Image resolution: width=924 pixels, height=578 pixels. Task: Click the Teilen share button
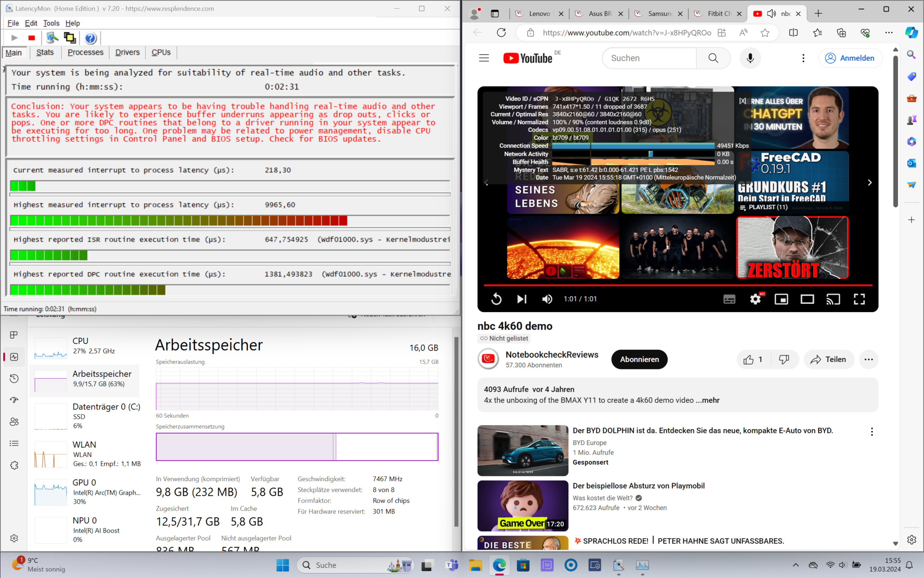tap(828, 359)
